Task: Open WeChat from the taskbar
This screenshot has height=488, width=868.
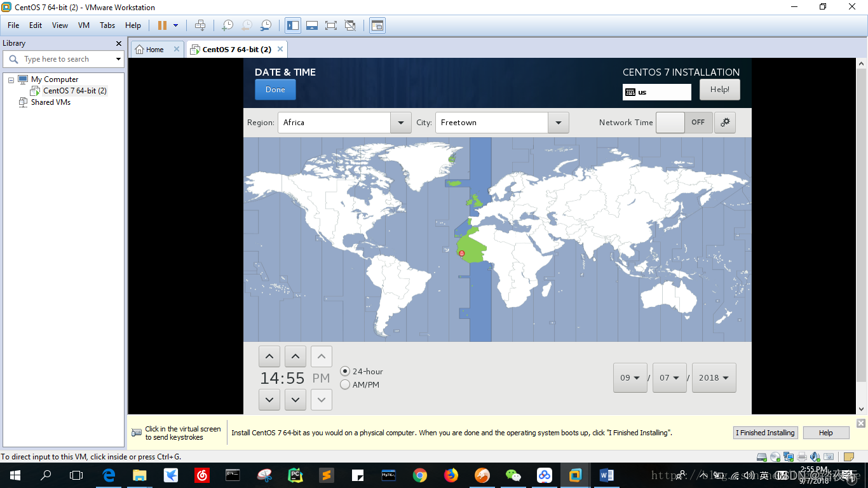Action: [x=513, y=475]
